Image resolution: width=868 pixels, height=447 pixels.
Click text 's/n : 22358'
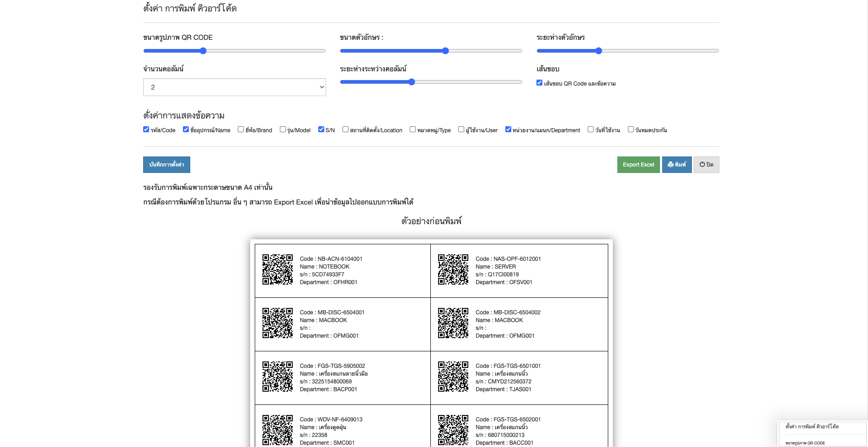pos(314,435)
